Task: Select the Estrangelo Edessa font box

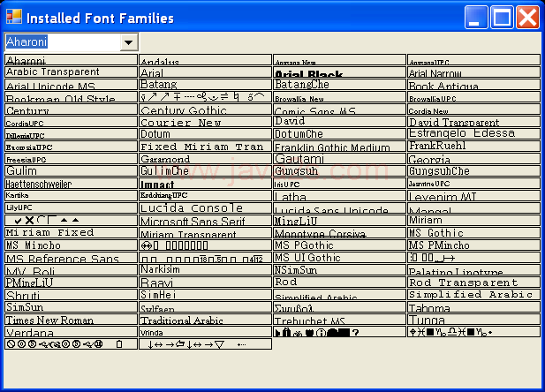Action: (x=474, y=134)
